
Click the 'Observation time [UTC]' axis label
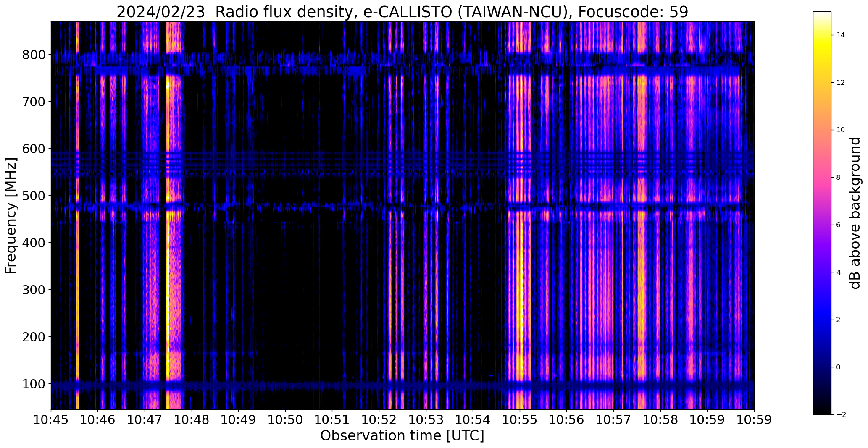(x=402, y=436)
